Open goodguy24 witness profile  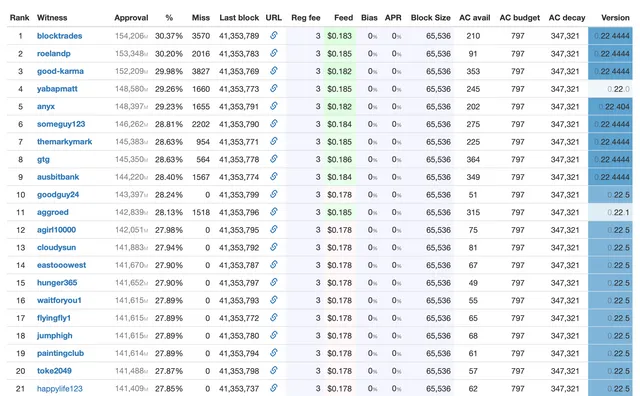pyautogui.click(x=58, y=195)
